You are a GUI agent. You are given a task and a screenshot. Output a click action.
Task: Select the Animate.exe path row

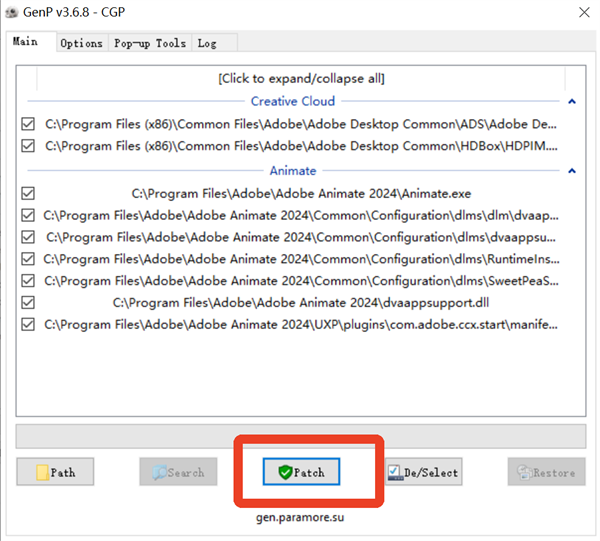tap(301, 194)
